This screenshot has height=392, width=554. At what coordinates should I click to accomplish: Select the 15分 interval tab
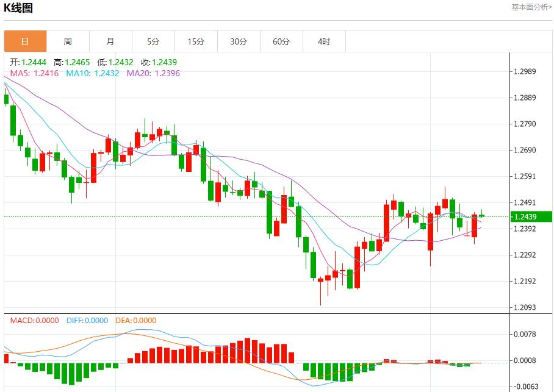click(x=196, y=41)
